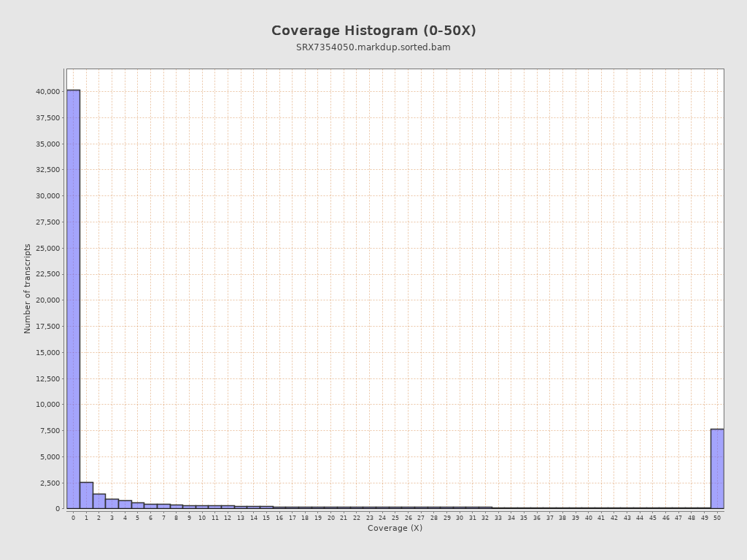The height and width of the screenshot is (560, 747).
Task: Click the 7,500 y-axis tick label
Action: pyautogui.click(x=50, y=431)
